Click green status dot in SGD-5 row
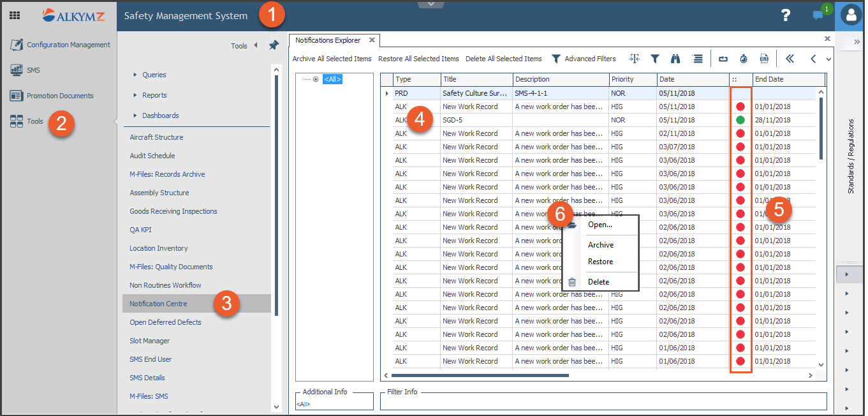The width and height of the screenshot is (868, 416). coord(740,120)
